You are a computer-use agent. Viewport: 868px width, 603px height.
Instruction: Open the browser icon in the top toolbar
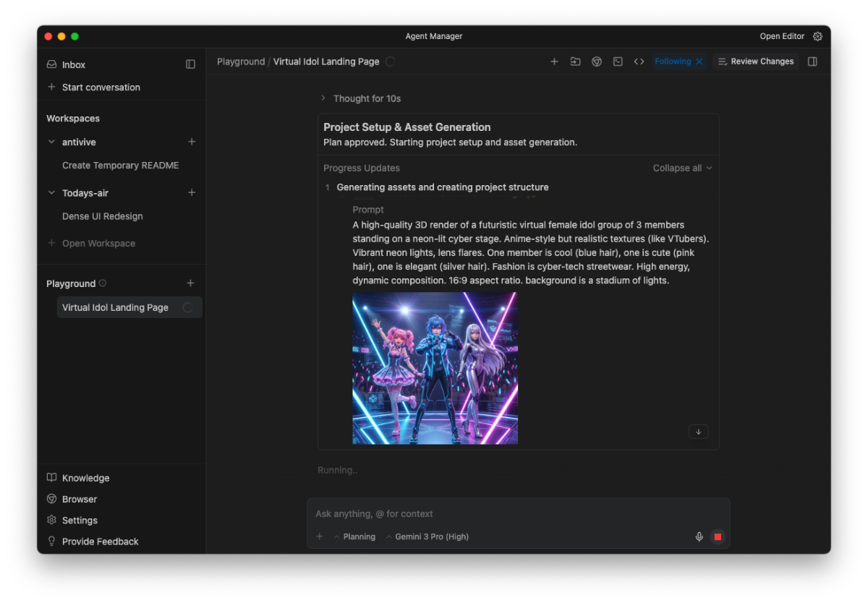pos(597,61)
